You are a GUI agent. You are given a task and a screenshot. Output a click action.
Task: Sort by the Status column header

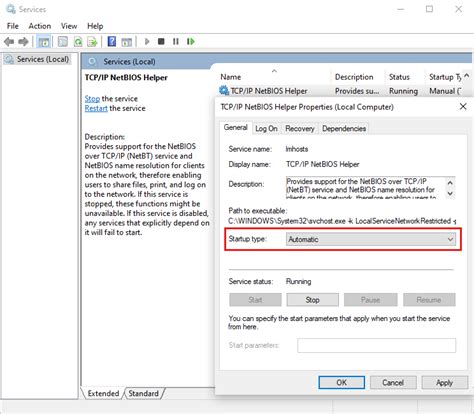pyautogui.click(x=405, y=77)
